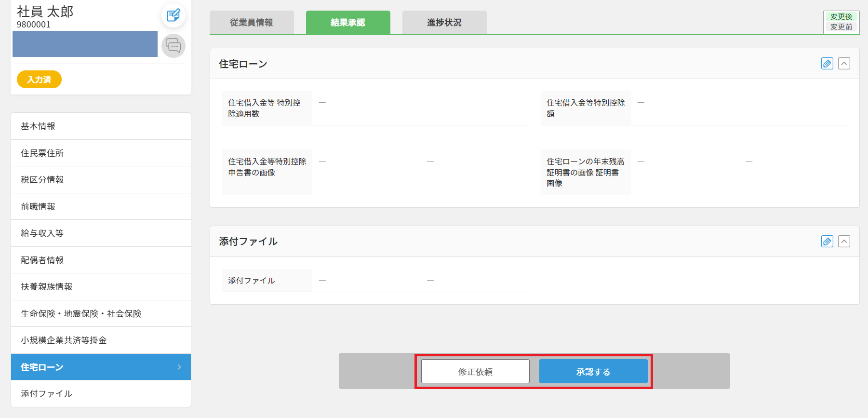Image resolution: width=868 pixels, height=418 pixels.
Task: Open 添付ファイル in the sidebar
Action: [x=101, y=394]
